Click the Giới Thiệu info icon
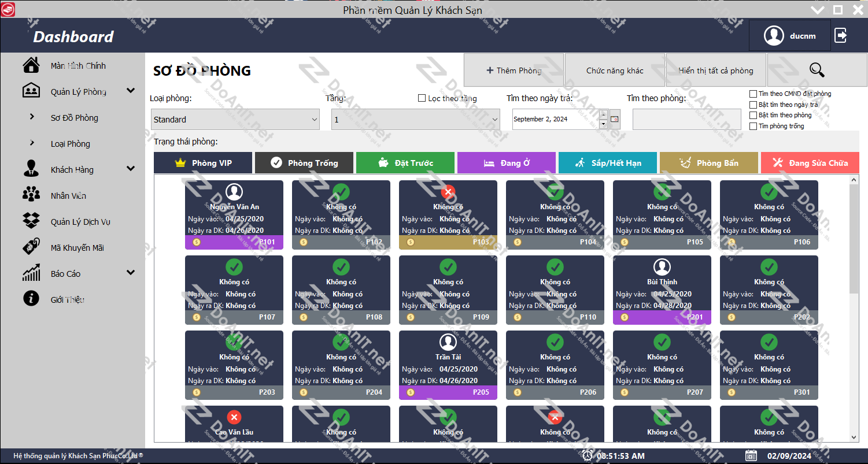This screenshot has height=464, width=868. [31, 299]
